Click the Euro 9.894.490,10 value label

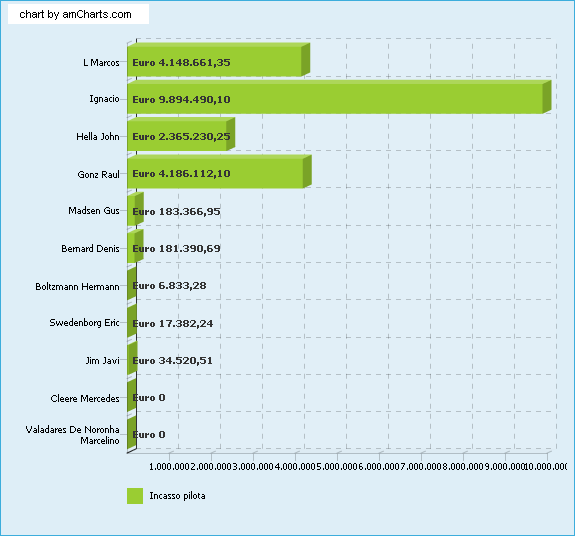point(181,99)
